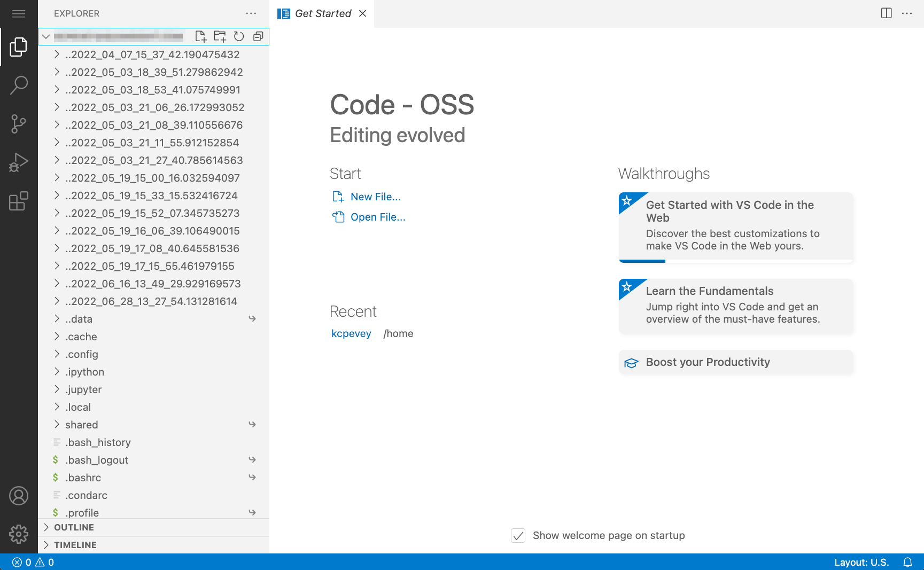Open the Run and Debug view
924x570 pixels.
(x=19, y=162)
